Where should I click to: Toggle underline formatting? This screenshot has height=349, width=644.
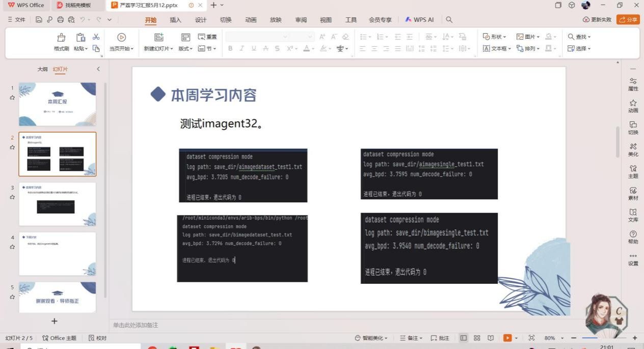pos(254,48)
